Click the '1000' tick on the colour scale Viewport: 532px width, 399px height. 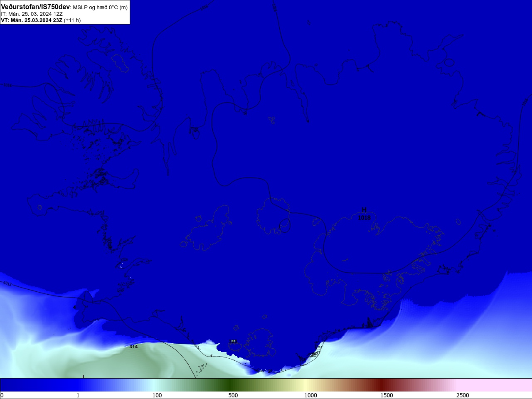click(311, 395)
